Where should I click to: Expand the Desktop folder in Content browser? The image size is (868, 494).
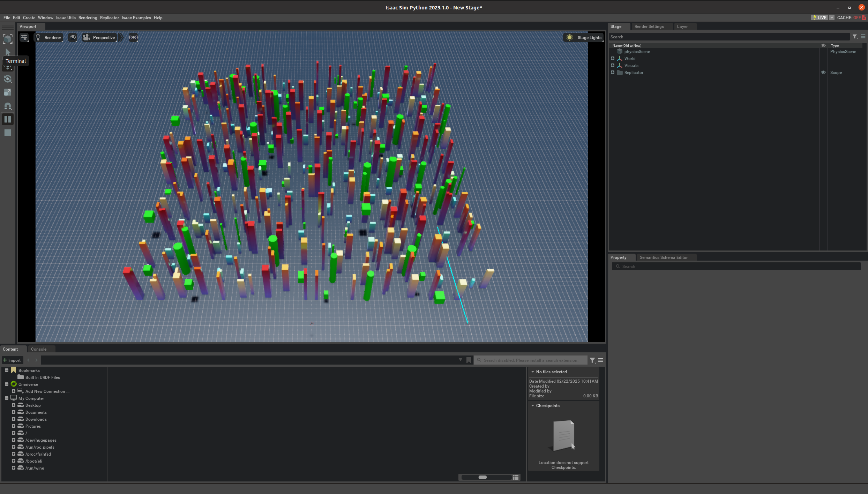coord(14,405)
